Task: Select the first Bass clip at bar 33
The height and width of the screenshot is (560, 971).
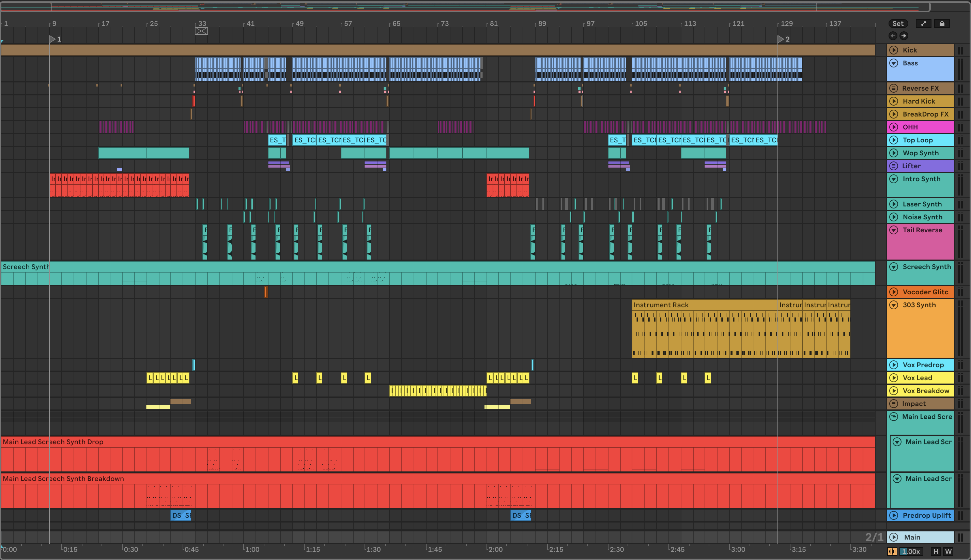Action: [x=218, y=69]
